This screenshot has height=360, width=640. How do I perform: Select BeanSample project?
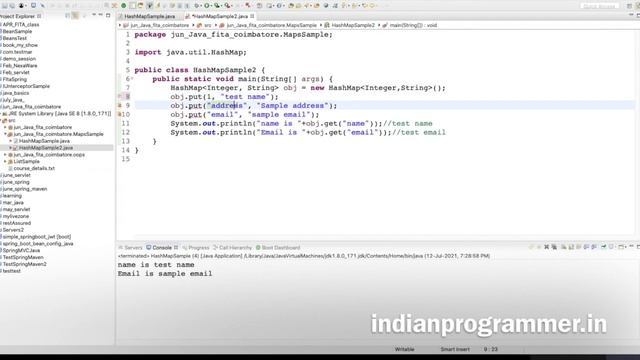point(17,31)
